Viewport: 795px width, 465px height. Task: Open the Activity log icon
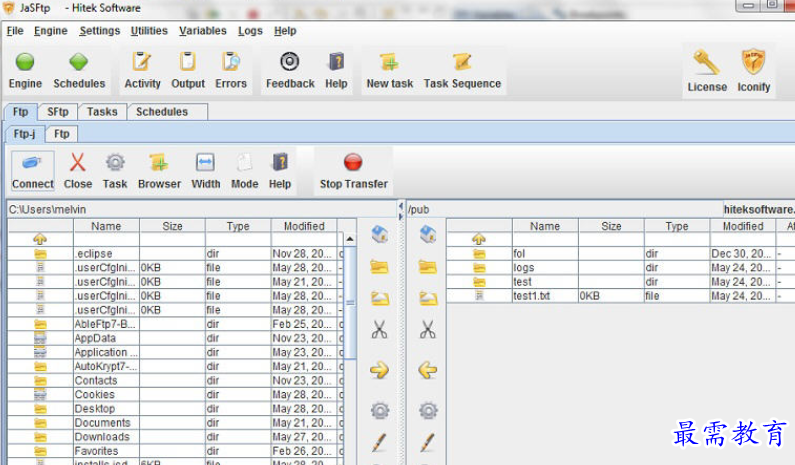[x=142, y=62]
